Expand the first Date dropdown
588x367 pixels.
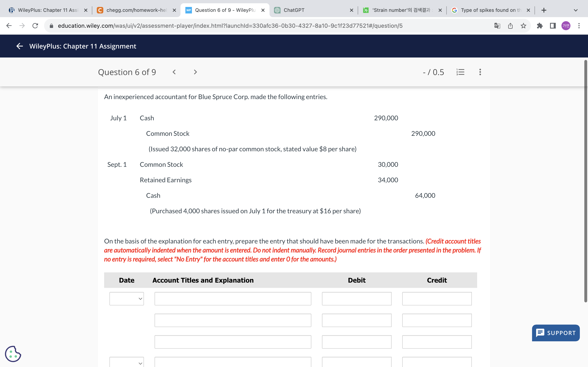tap(127, 298)
